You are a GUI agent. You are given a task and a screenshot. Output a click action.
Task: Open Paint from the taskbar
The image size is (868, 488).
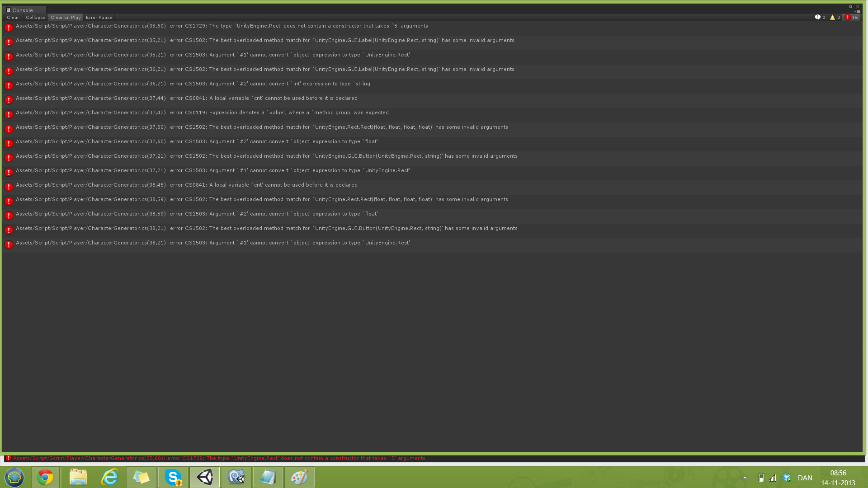coord(300,477)
